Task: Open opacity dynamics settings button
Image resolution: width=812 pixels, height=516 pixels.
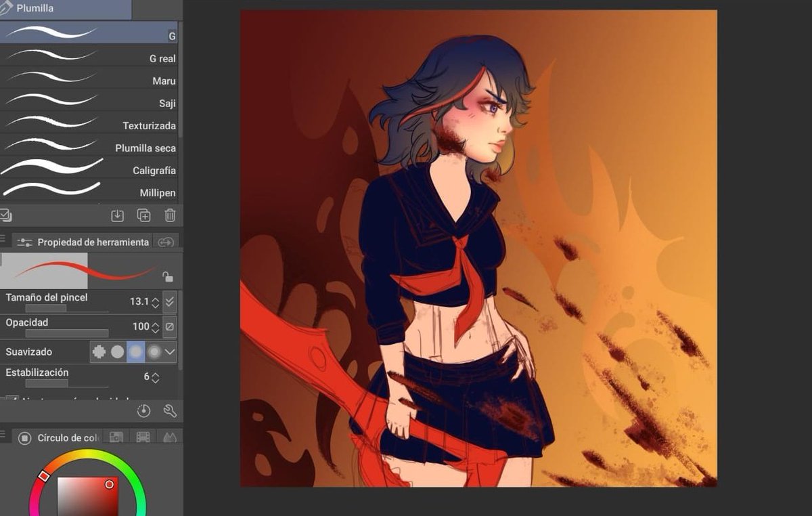Action: (x=170, y=327)
